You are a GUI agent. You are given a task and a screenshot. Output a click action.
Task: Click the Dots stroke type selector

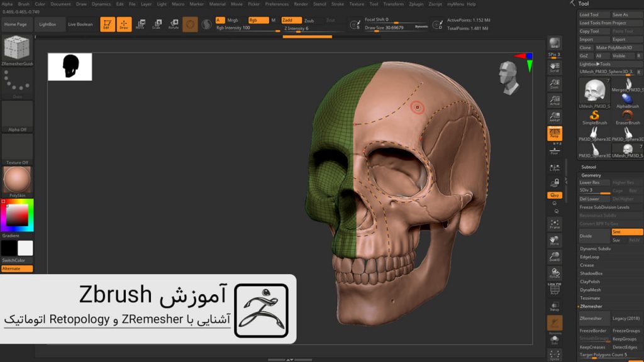[x=17, y=84]
